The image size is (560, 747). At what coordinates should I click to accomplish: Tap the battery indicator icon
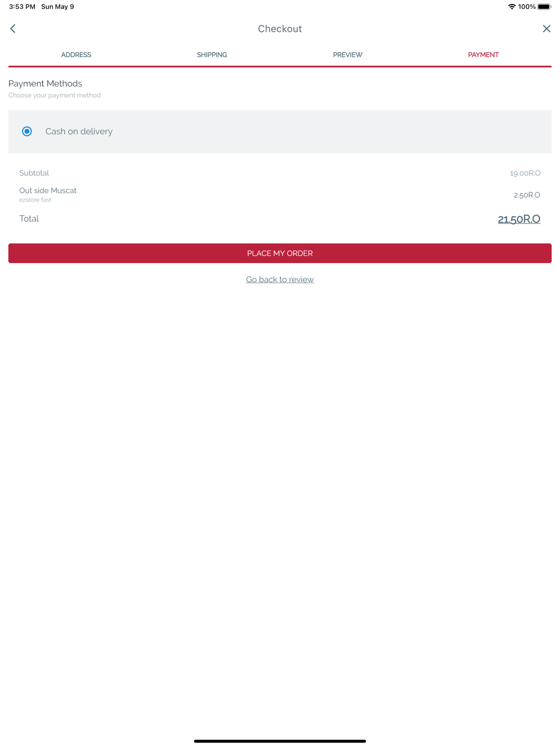[x=544, y=7]
